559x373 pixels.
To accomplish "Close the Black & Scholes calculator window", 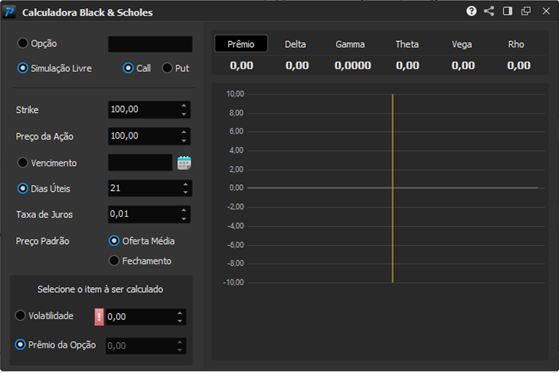I will coord(546,11).
